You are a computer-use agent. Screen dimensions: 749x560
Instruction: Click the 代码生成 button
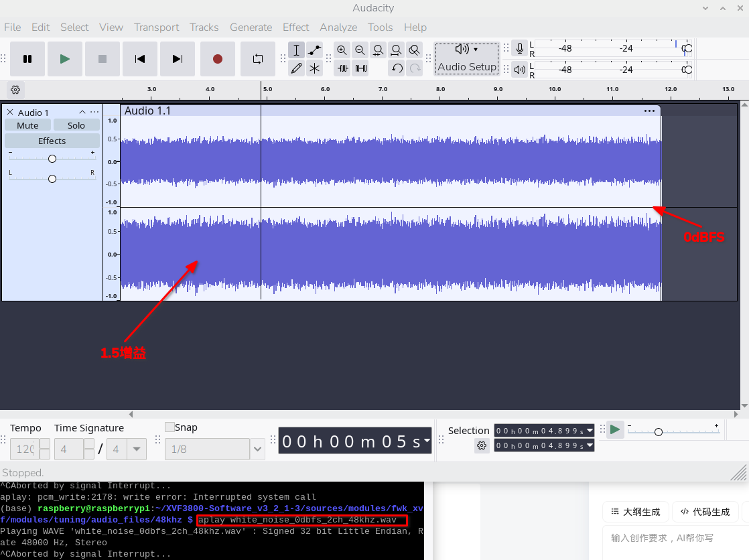705,512
